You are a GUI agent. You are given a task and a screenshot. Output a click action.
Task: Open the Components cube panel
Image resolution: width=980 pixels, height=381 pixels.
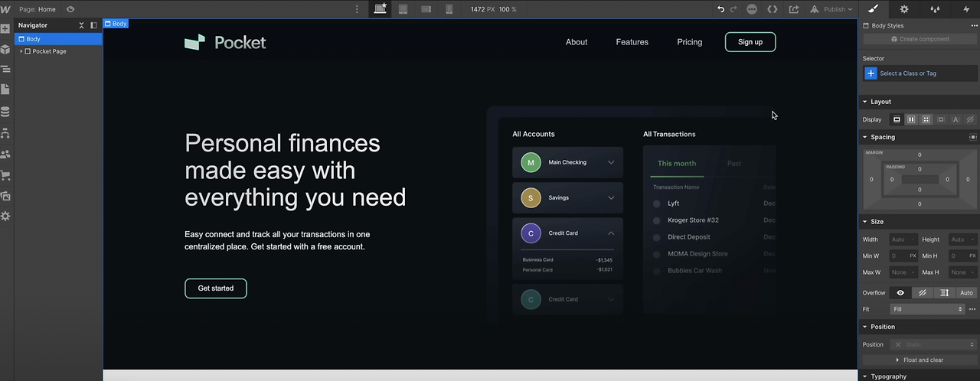point(5,49)
